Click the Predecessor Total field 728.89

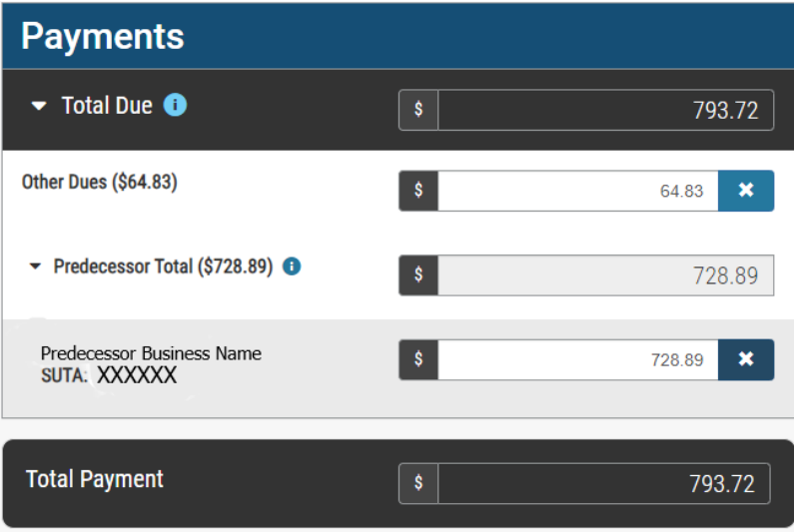[605, 275]
